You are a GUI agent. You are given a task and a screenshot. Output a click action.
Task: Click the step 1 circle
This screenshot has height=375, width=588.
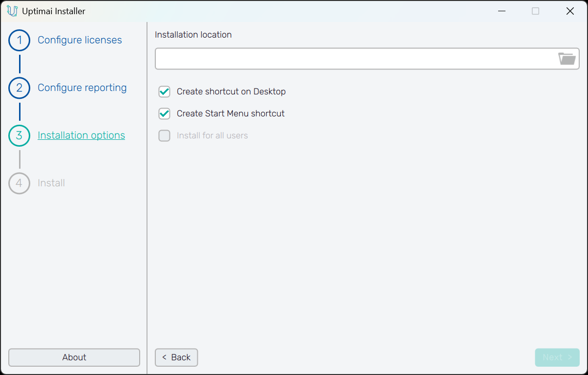(x=20, y=40)
